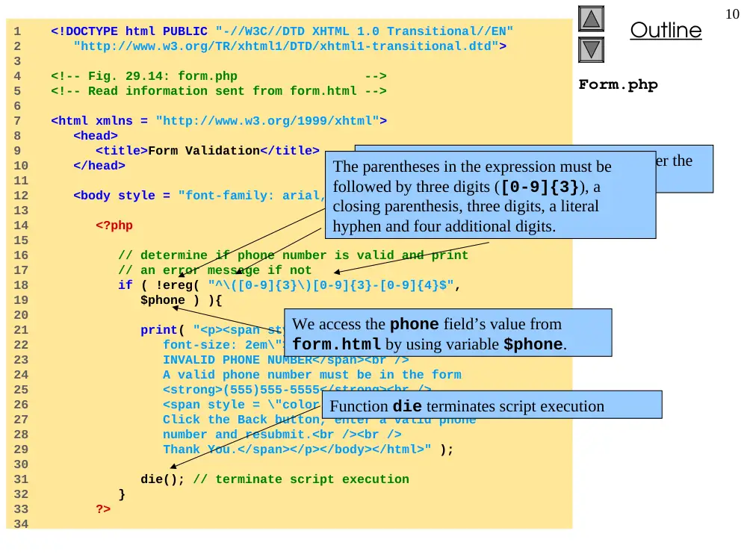This screenshot has height=560, width=747.
Task: Select the "Thank You." closing markup line
Action: (309, 449)
